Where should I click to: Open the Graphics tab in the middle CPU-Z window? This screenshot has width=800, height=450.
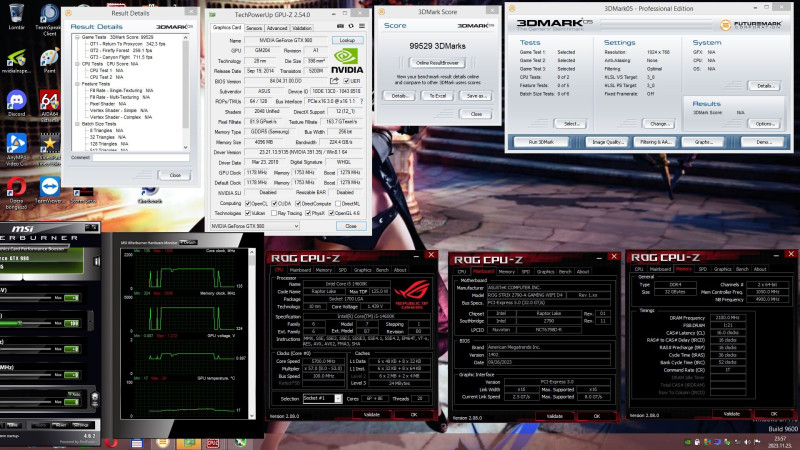click(545, 272)
